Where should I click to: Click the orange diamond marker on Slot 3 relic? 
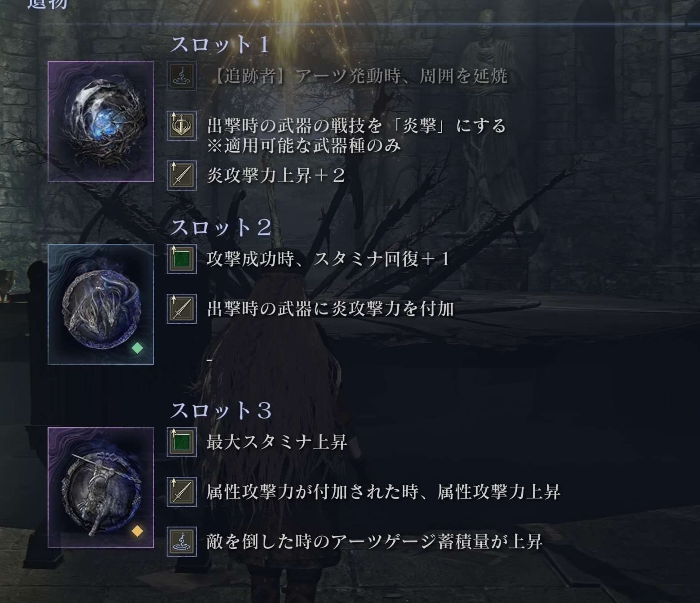click(x=137, y=531)
